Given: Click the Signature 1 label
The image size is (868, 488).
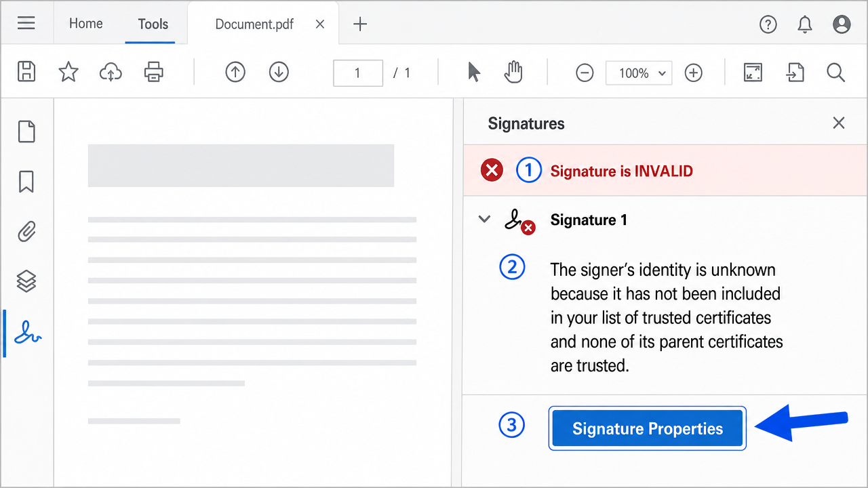Looking at the screenshot, I should tap(589, 220).
